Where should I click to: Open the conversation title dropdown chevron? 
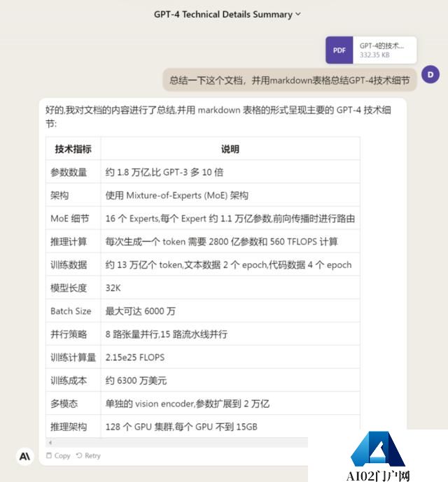click(x=297, y=14)
